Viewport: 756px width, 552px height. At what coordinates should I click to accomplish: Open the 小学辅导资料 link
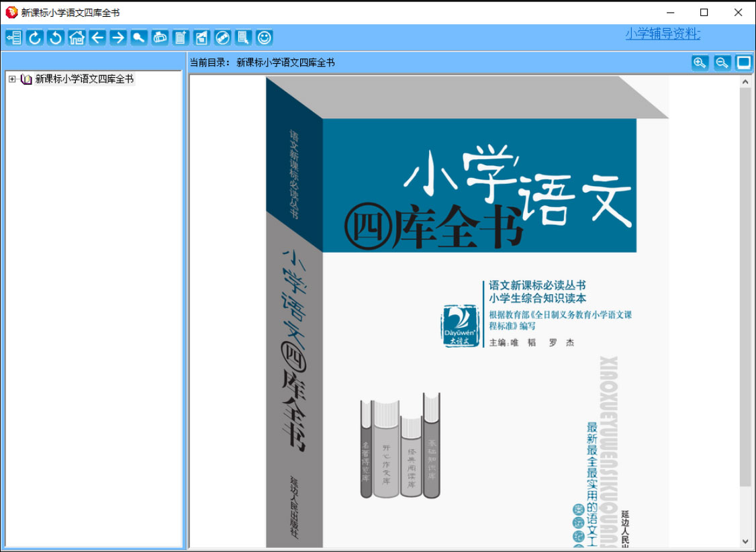point(663,34)
